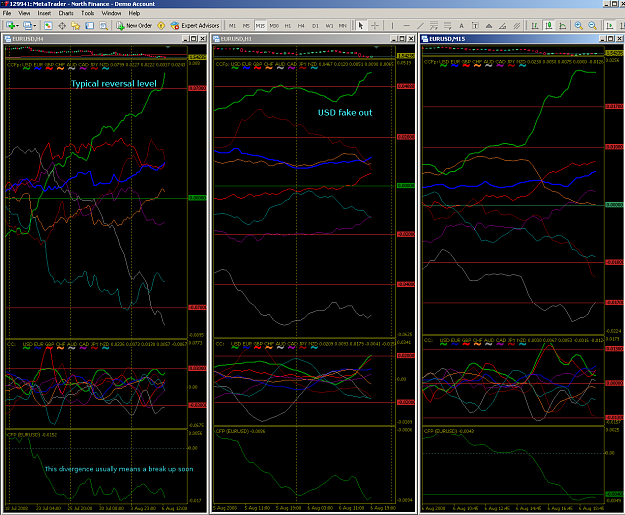Switch to M1 timeframe

tap(232, 26)
